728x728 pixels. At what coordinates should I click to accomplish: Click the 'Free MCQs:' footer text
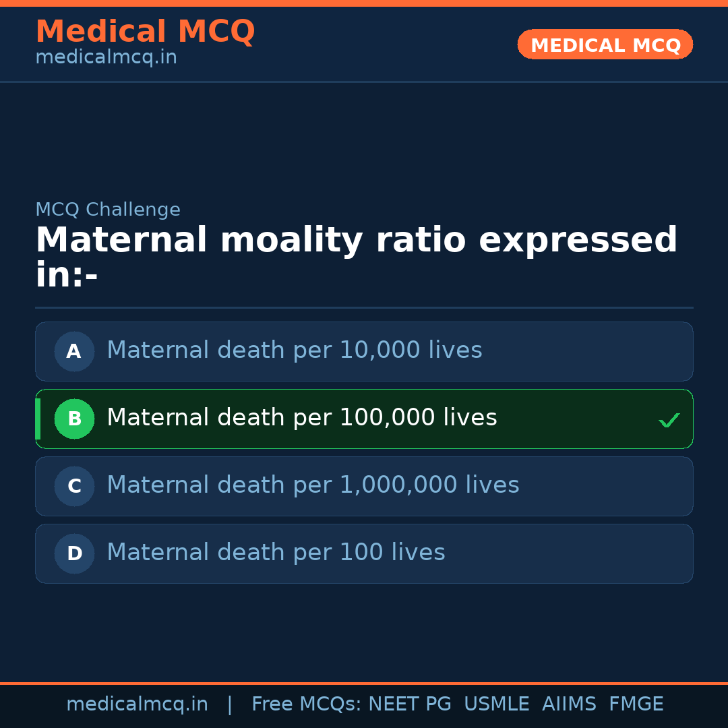coord(306,704)
